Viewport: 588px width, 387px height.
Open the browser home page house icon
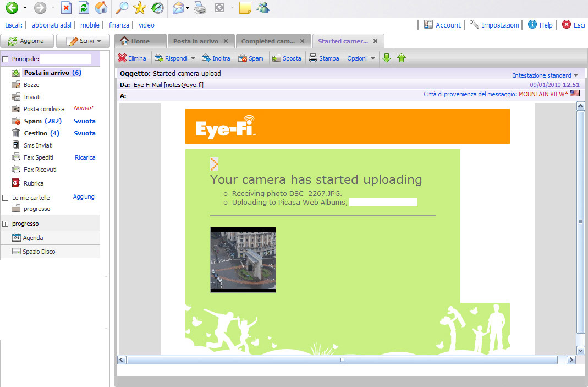pyautogui.click(x=101, y=8)
